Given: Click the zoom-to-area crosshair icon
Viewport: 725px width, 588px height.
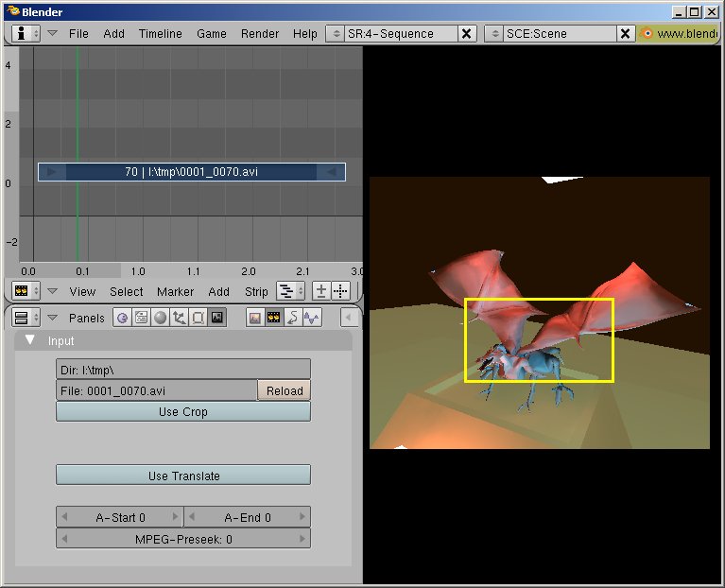Looking at the screenshot, I should click(x=341, y=291).
